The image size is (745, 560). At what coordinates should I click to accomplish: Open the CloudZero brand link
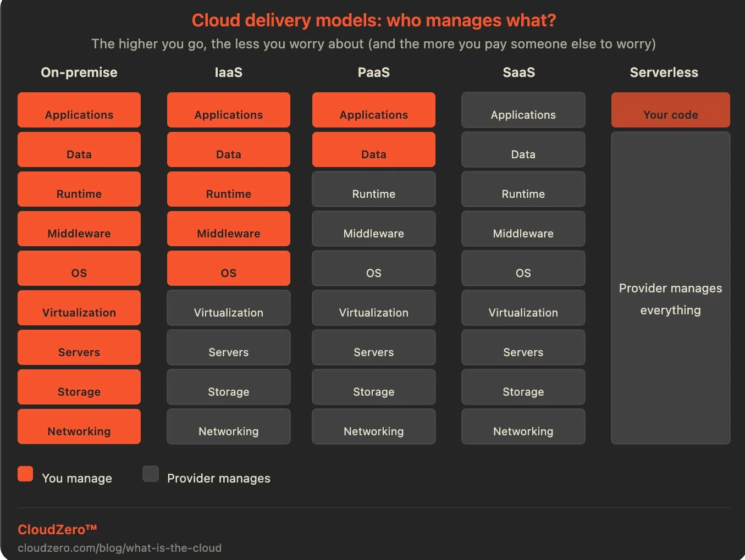tap(57, 529)
